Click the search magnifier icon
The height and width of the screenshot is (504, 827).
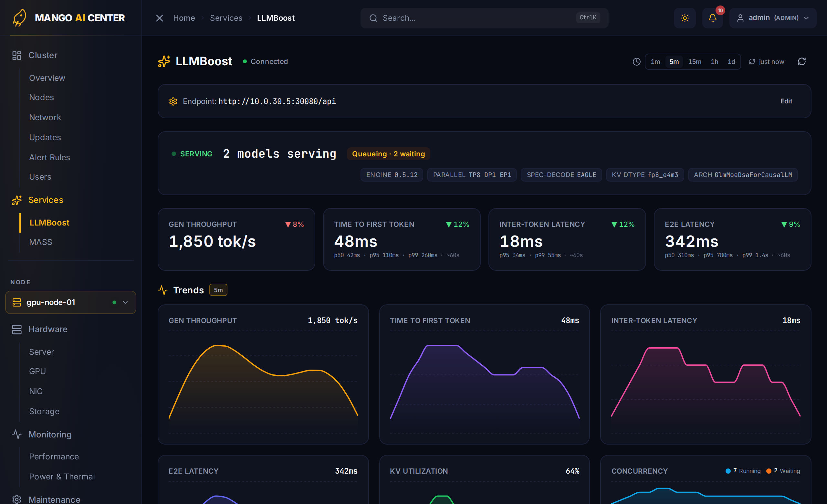click(x=373, y=18)
